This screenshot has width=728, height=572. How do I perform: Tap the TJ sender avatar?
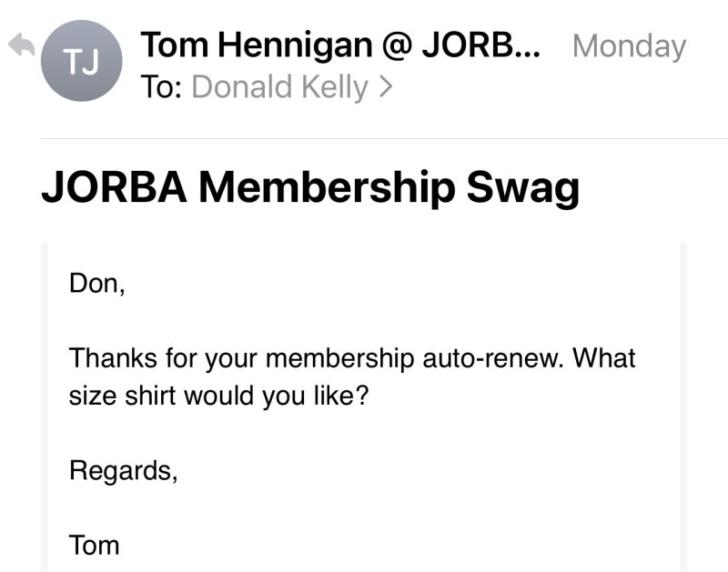[x=82, y=61]
